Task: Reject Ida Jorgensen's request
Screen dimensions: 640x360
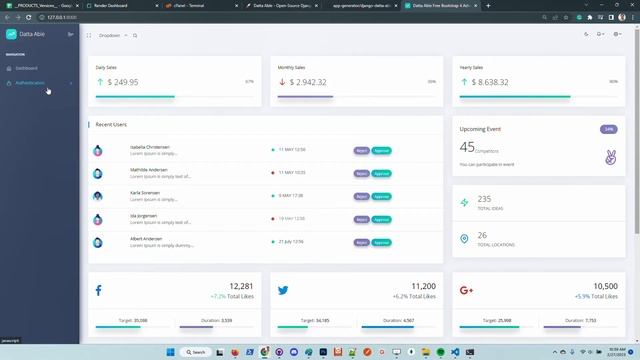Action: point(361,220)
